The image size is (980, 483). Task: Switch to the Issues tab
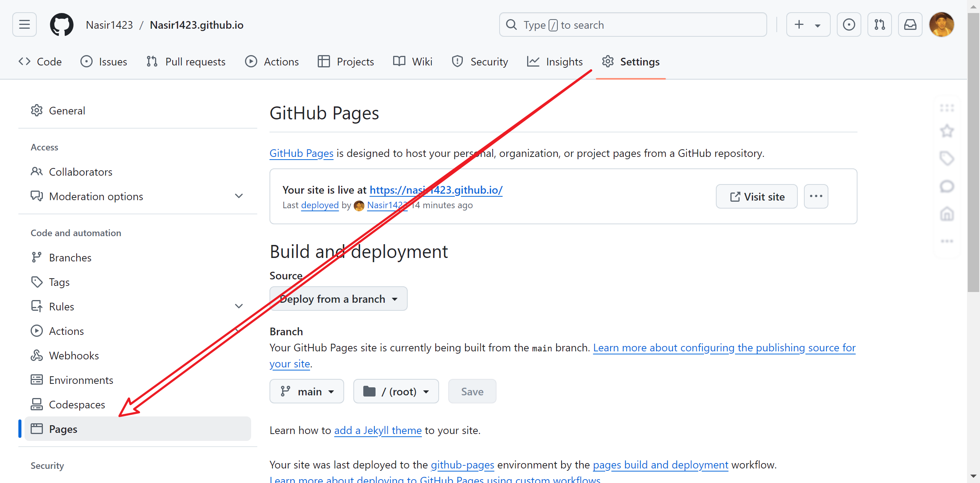point(104,62)
